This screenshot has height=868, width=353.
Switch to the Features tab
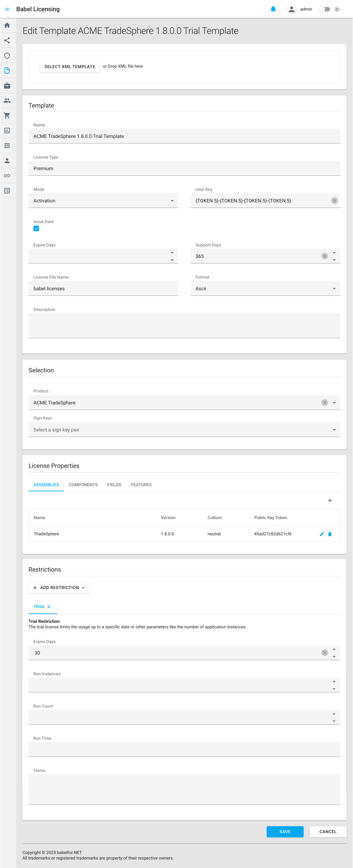pyautogui.click(x=141, y=485)
